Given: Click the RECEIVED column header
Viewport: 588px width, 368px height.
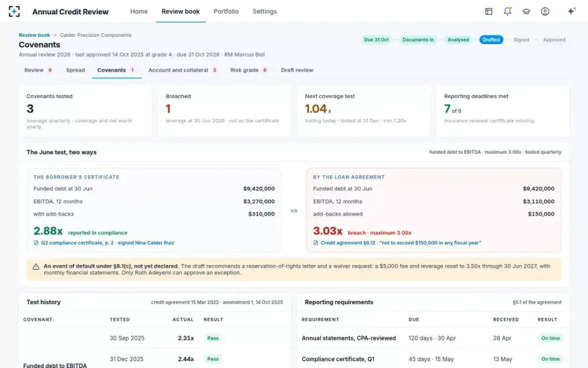Looking at the screenshot, I should point(506,319).
